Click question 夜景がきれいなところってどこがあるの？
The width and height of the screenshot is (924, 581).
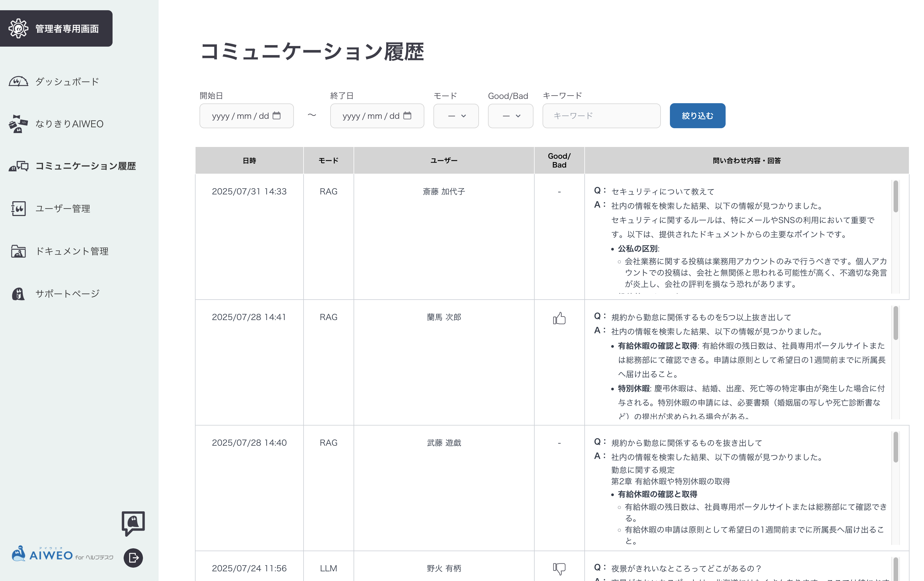pos(686,568)
